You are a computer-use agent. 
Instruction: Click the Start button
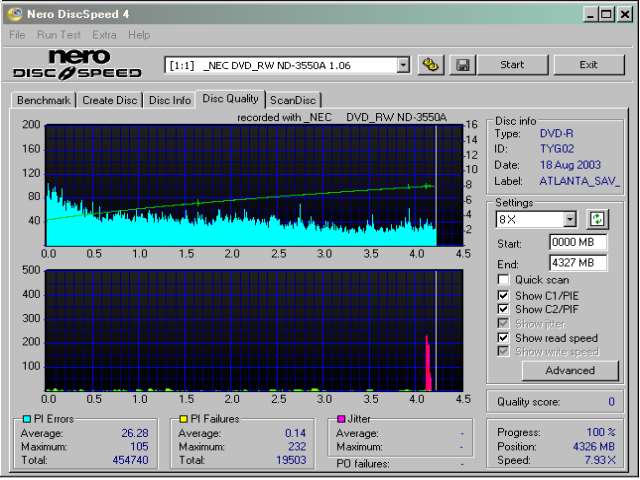coord(512,65)
